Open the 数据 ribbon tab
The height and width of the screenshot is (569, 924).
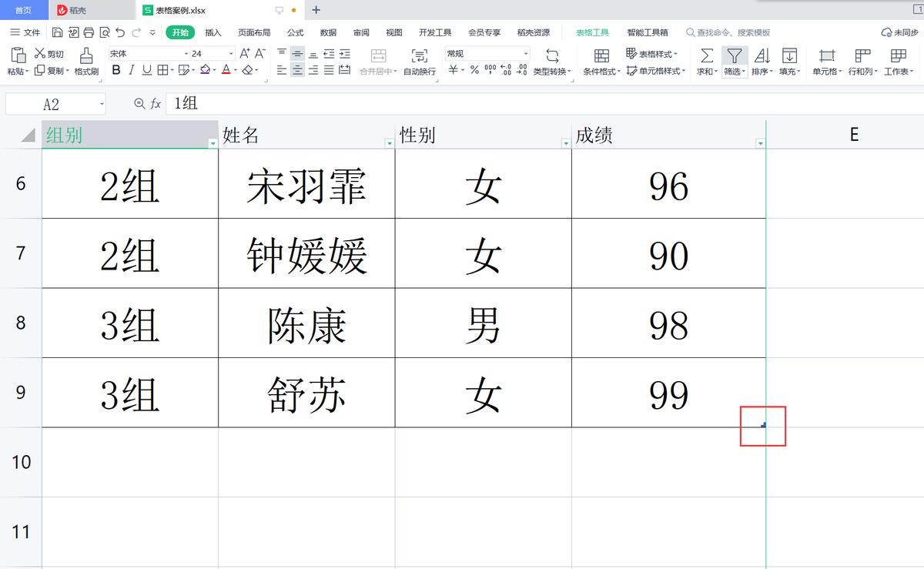pyautogui.click(x=327, y=32)
